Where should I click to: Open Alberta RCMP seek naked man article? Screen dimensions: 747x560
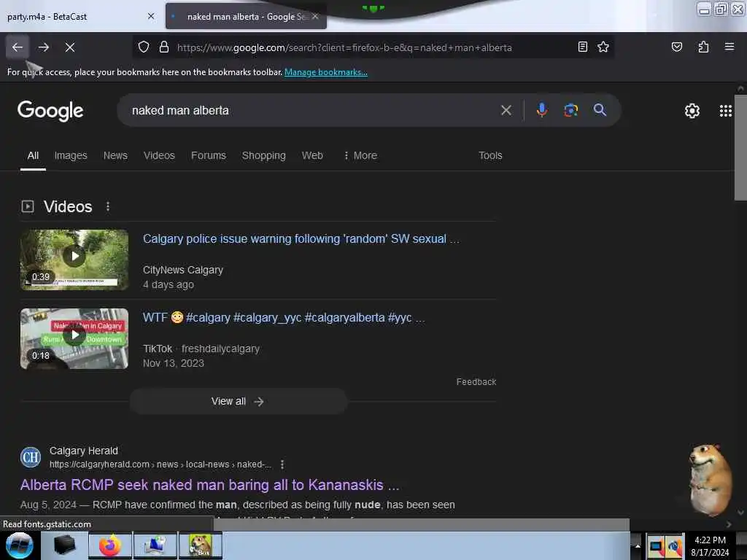(x=209, y=485)
